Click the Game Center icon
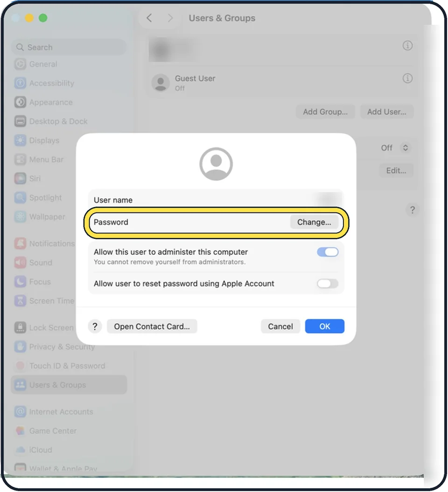The height and width of the screenshot is (492, 448). pyautogui.click(x=20, y=431)
